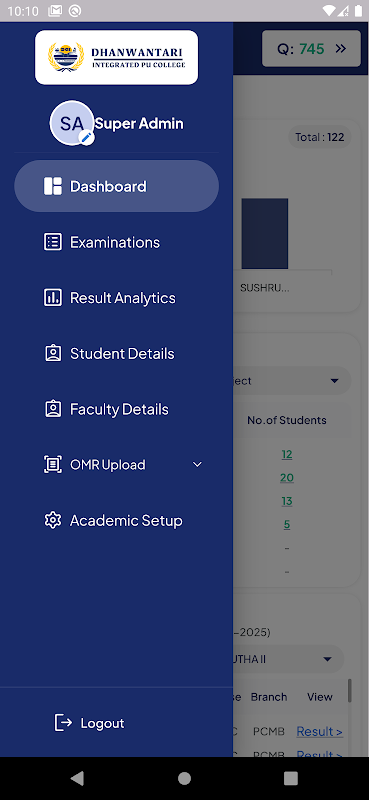Tap the results table scrollbar
Viewport: 369px width, 800px height.
350,690
